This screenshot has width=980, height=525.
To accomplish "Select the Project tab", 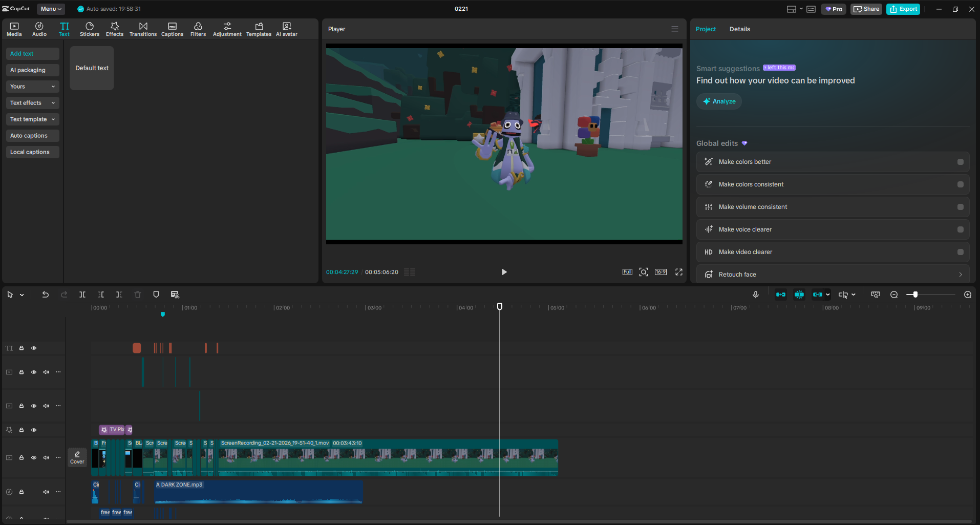I will tap(706, 29).
